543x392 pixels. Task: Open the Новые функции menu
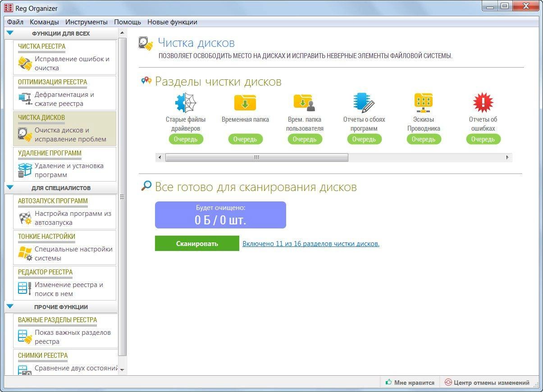click(x=172, y=22)
